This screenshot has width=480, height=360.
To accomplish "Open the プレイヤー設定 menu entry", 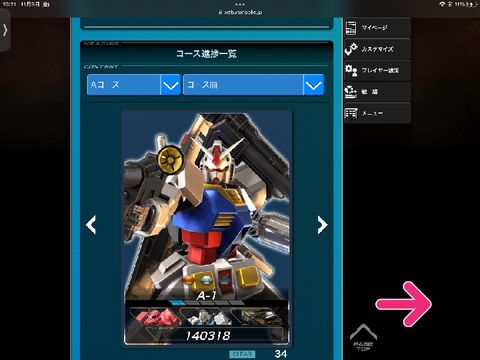I will tap(377, 70).
